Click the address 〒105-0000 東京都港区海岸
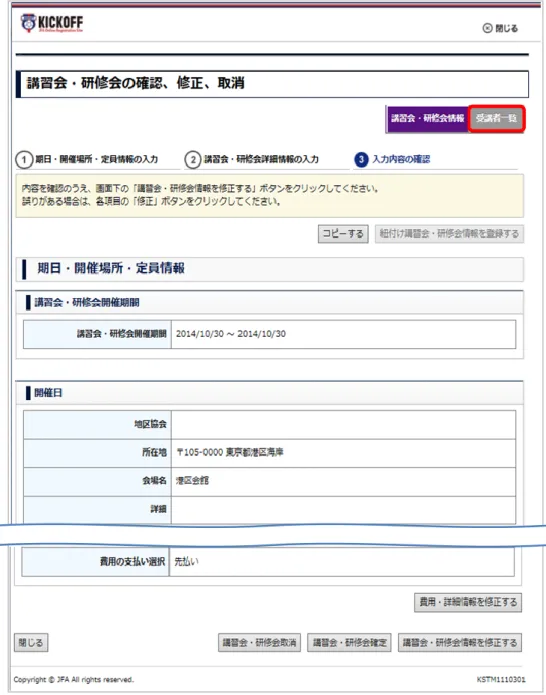 click(230, 453)
